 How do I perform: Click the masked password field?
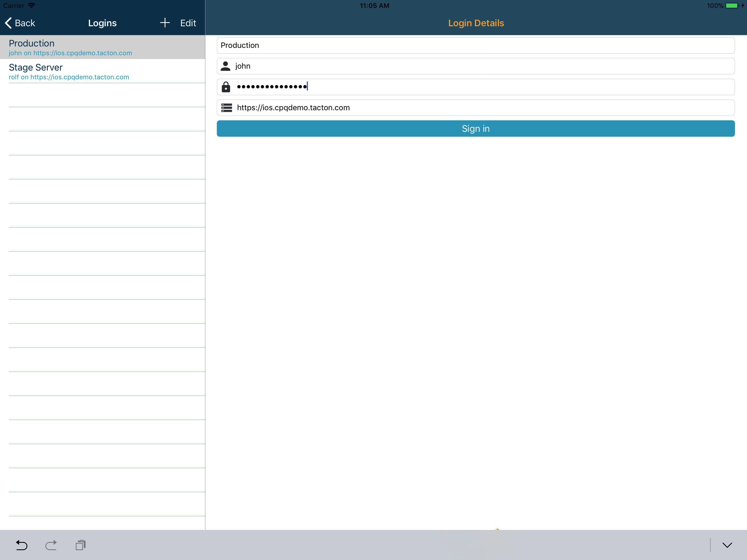click(475, 87)
